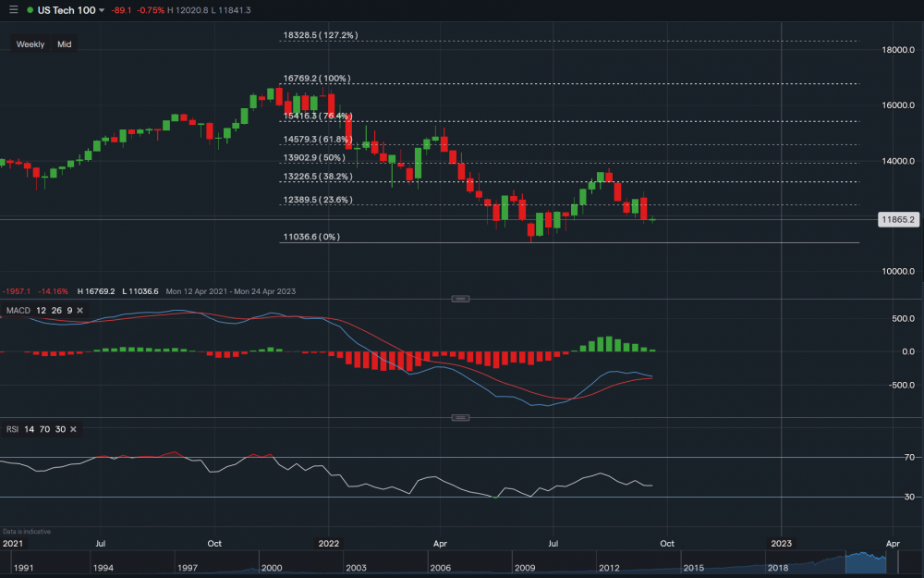The image size is (924, 578).
Task: Select the 127.2% Fibonacci level label
Action: [320, 35]
